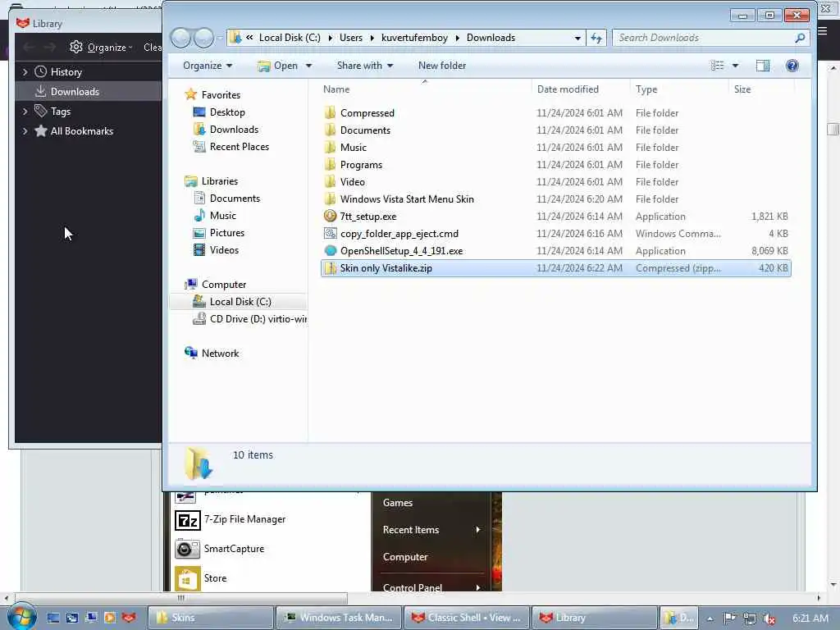Expand Tags in Library sidebar
This screenshot has width=840, height=630.
click(25, 112)
